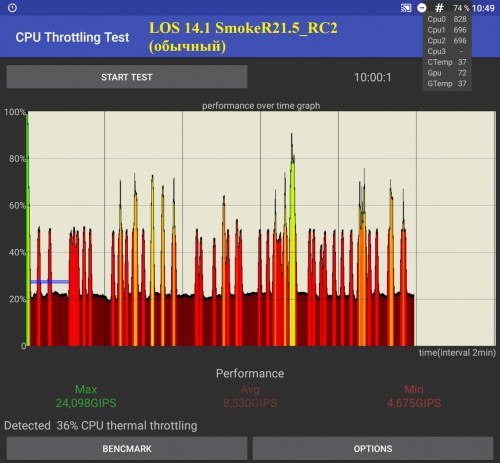500x463 pixels.
Task: Select the Cpu3 overlay row
Action: point(447,51)
